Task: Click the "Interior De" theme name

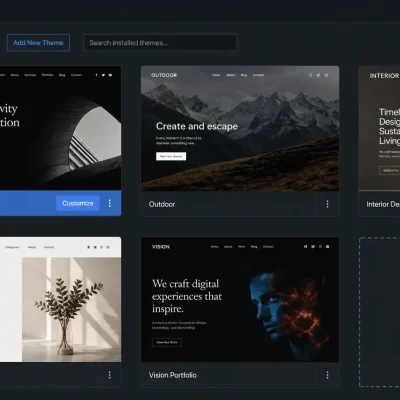Action: point(383,204)
